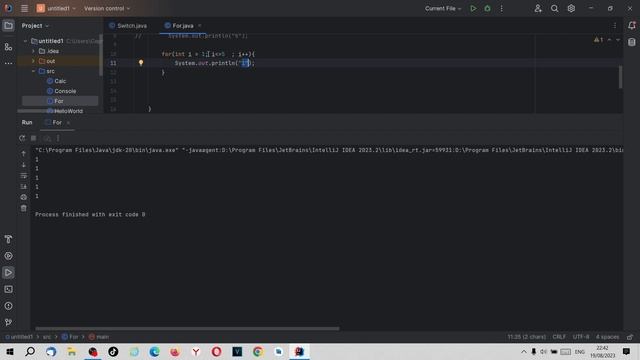Viewport: 640px width, 360px height.
Task: Click the 4 spaces indent status
Action: [x=607, y=337]
